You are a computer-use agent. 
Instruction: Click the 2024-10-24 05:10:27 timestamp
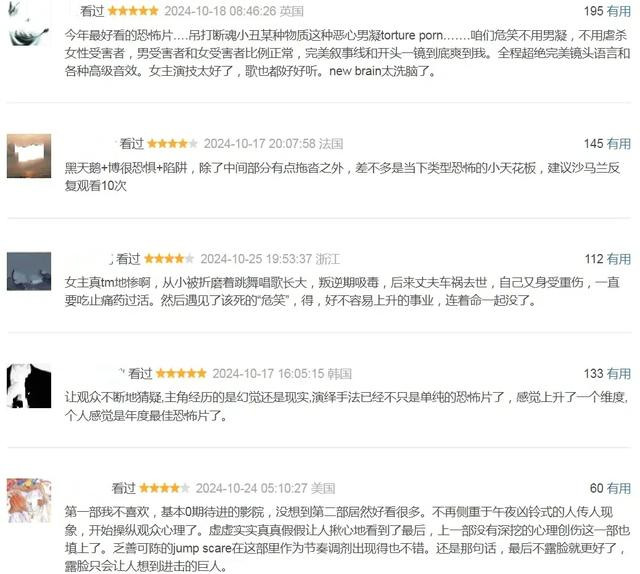click(251, 488)
